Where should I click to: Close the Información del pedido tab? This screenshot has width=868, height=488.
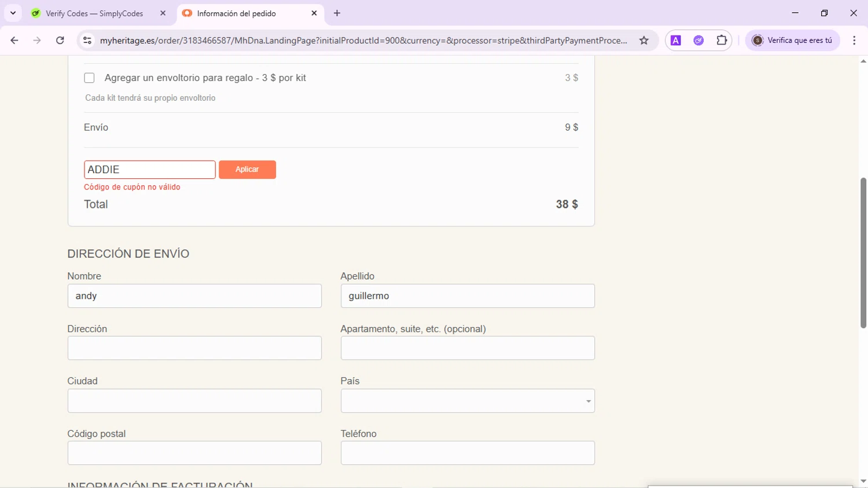pyautogui.click(x=314, y=13)
